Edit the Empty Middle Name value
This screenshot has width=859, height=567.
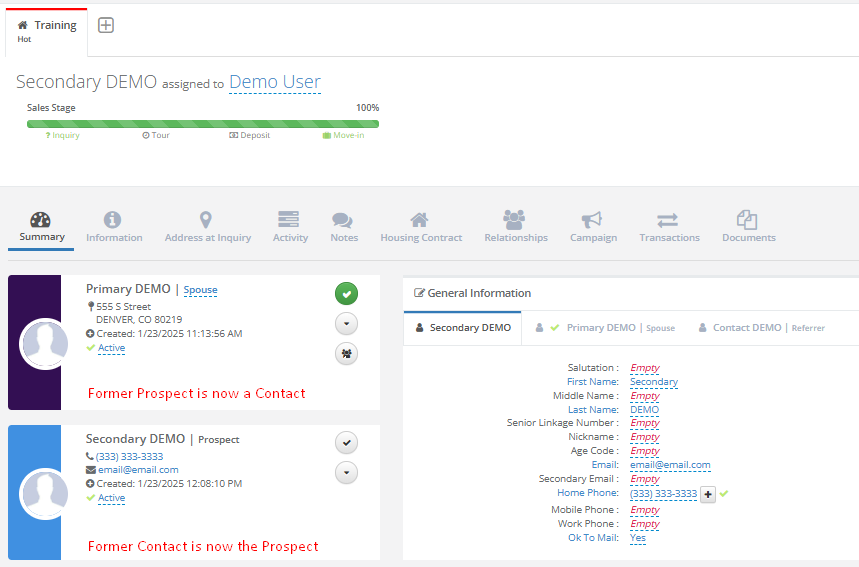645,396
